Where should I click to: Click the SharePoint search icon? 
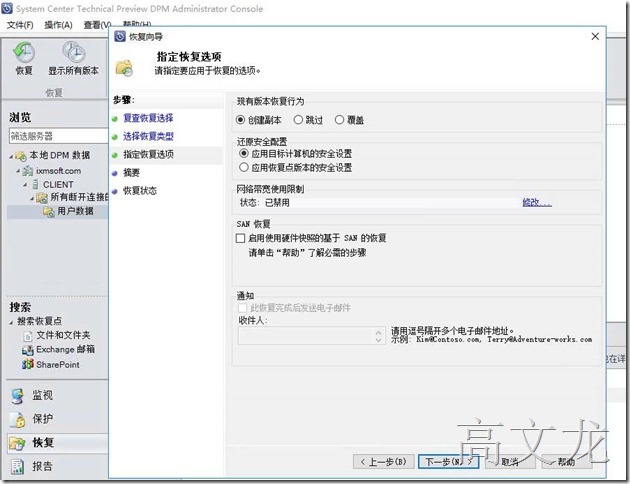[x=28, y=364]
